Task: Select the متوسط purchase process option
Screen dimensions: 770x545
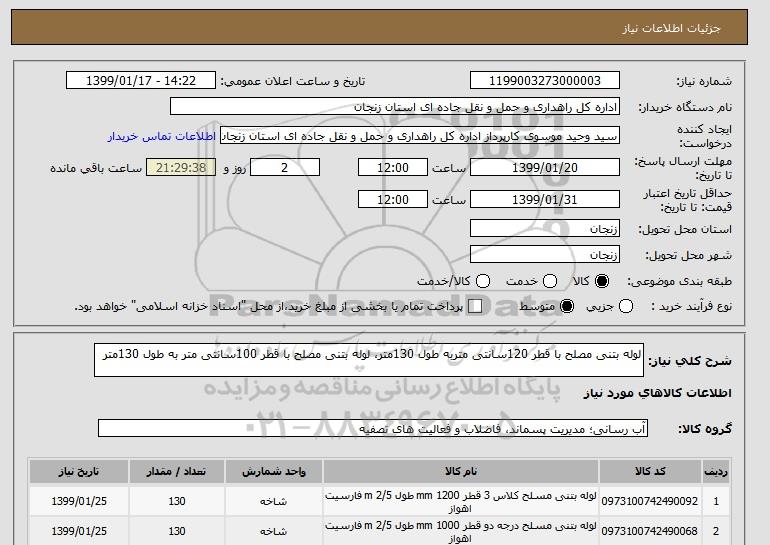Action: [x=567, y=306]
